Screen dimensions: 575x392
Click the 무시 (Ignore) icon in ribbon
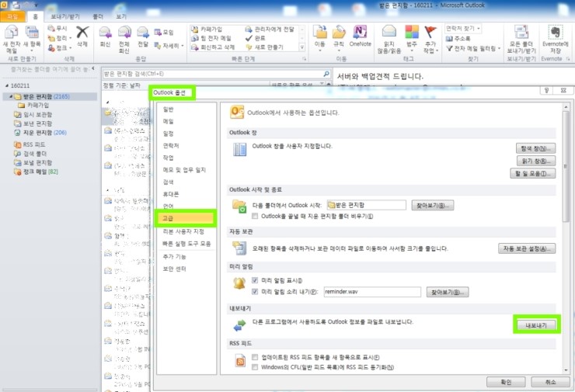pyautogui.click(x=51, y=28)
